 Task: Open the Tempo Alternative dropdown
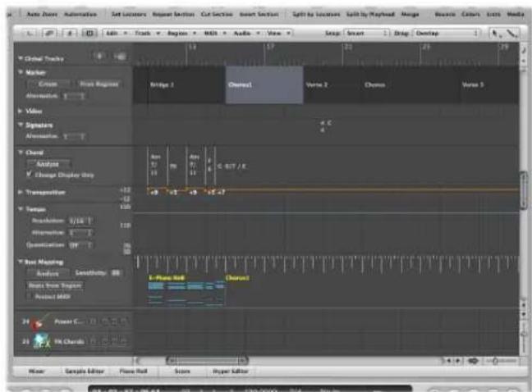(80, 233)
